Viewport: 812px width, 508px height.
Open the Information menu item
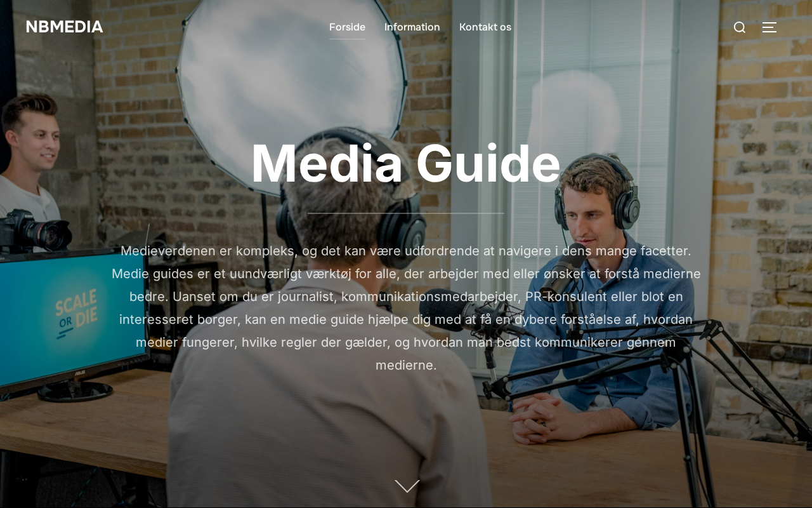click(x=412, y=27)
